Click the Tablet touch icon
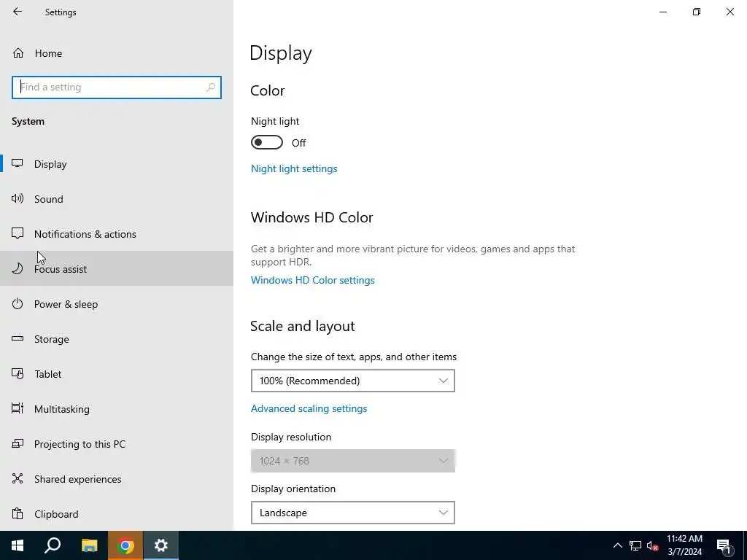747x560 pixels. pos(18,374)
